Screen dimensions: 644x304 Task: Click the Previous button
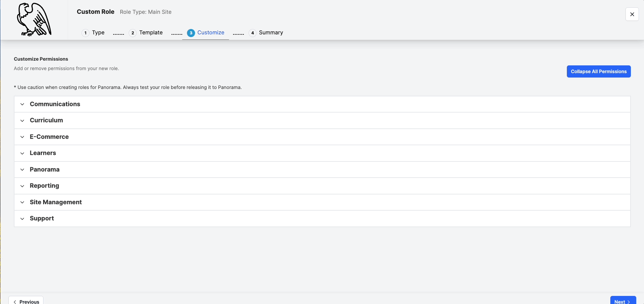pyautogui.click(x=26, y=300)
